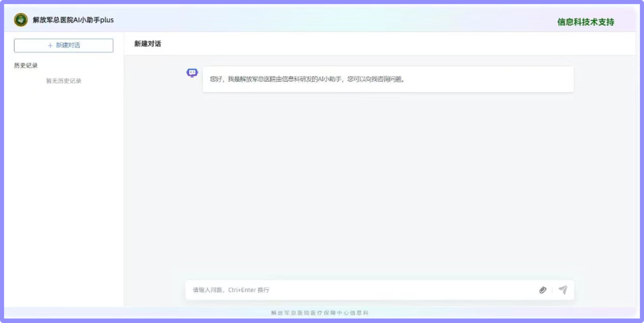Image resolution: width=644 pixels, height=323 pixels.
Task: Focus the 请输入问题 input field
Action: tap(358, 290)
